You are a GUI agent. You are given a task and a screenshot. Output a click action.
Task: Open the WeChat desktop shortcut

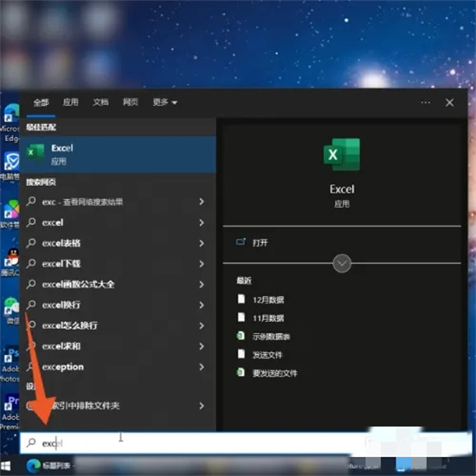tap(11, 310)
